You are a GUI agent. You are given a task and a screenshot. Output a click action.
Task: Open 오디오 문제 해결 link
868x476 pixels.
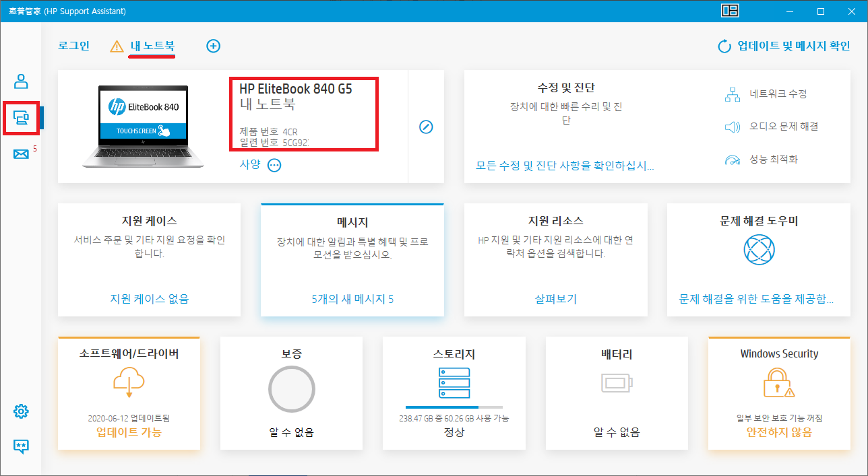784,127
